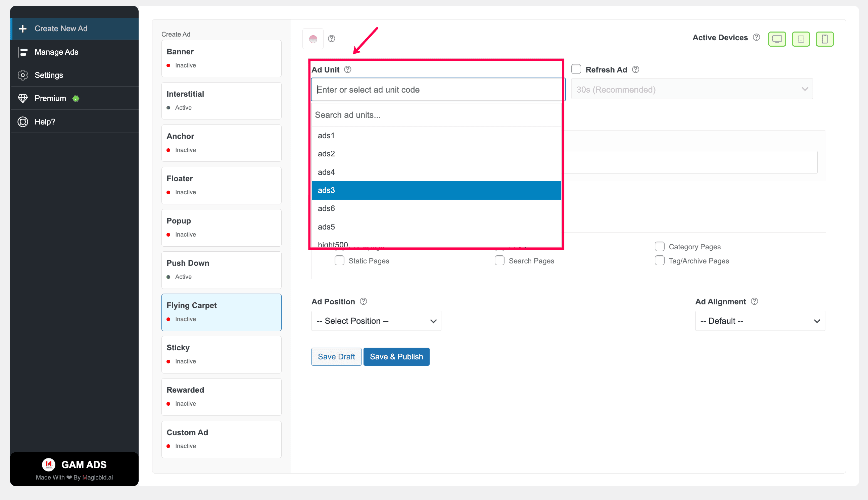Click the Premium diamond icon
The width and height of the screenshot is (868, 500).
pyautogui.click(x=23, y=98)
